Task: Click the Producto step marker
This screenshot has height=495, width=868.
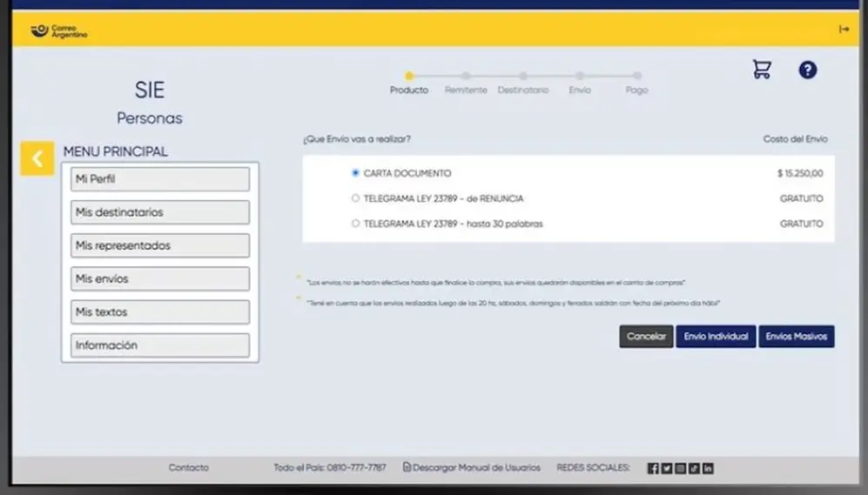Action: tap(409, 76)
